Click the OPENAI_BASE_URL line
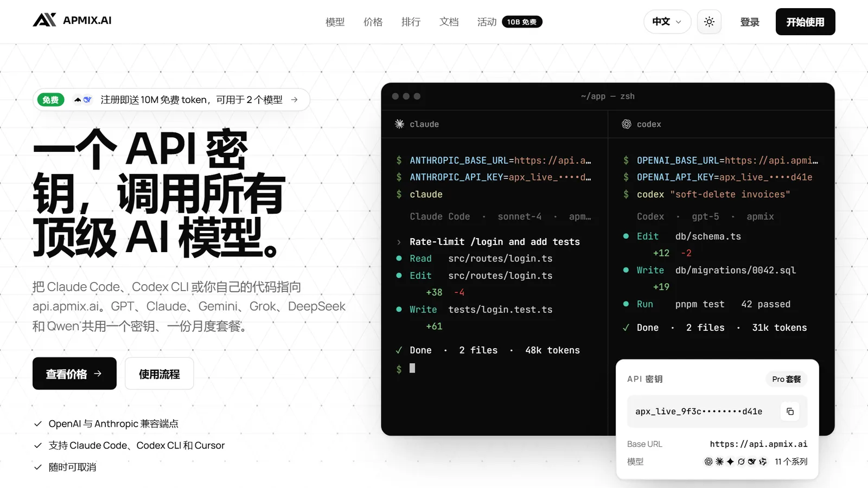The image size is (868, 488). coord(721,160)
